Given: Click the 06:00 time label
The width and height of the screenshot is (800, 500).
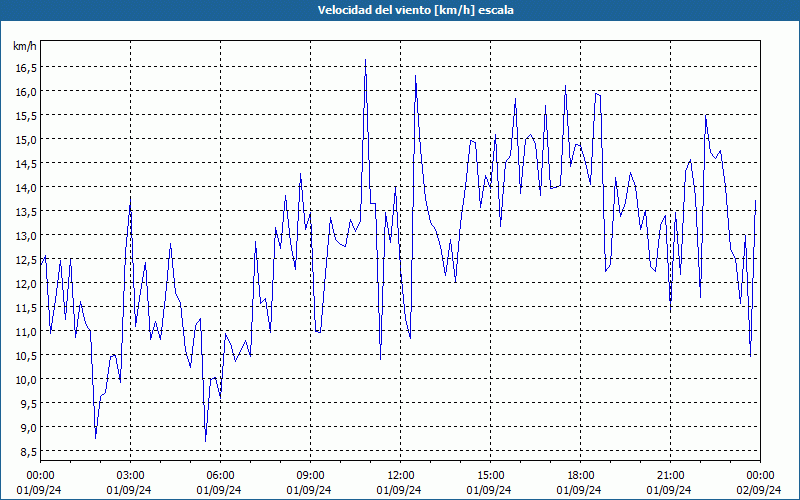Looking at the screenshot, I should (220, 476).
